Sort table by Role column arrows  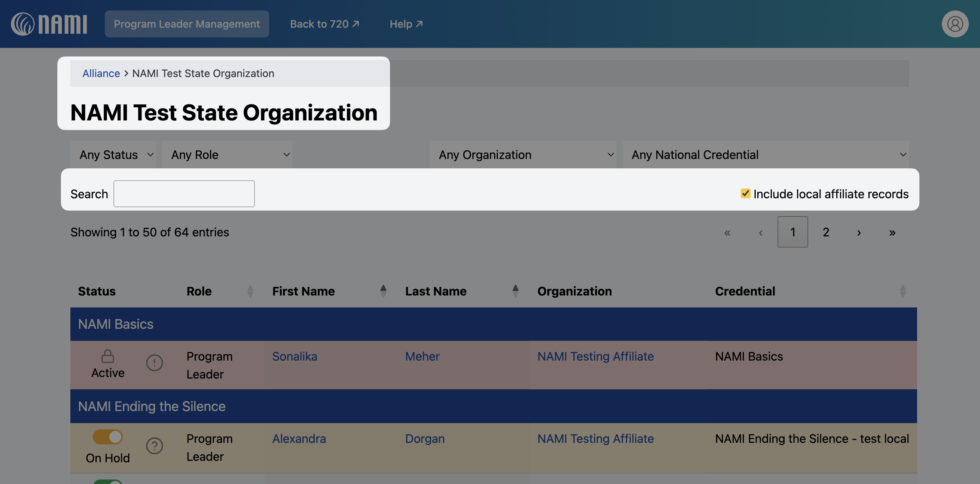coord(250,291)
